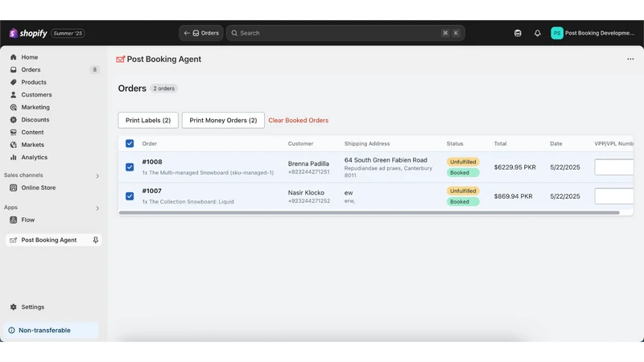The width and height of the screenshot is (644, 362).
Task: Open Analytics in the sidebar
Action: pyautogui.click(x=34, y=157)
